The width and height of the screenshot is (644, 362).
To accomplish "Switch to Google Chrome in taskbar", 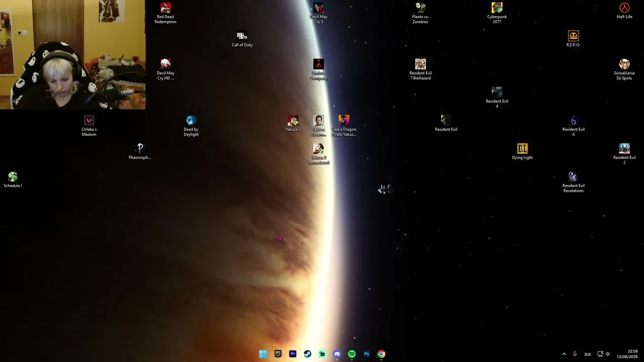I will coord(381,354).
